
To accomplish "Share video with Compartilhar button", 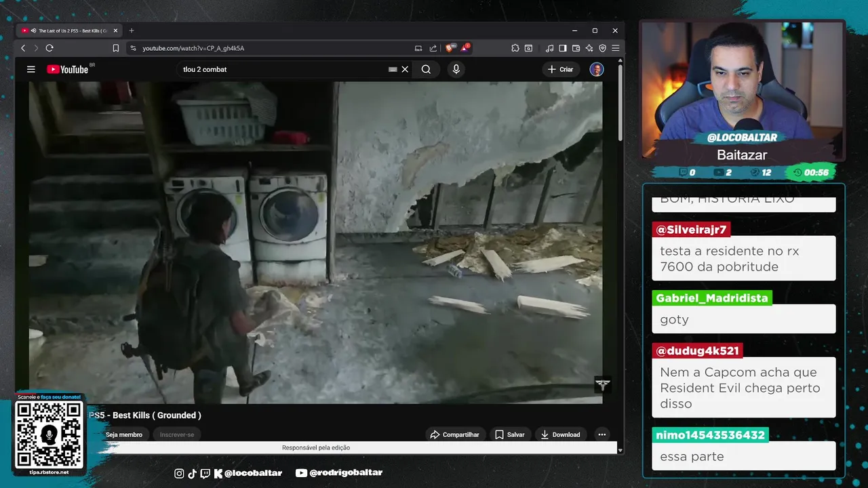I will coord(455,434).
